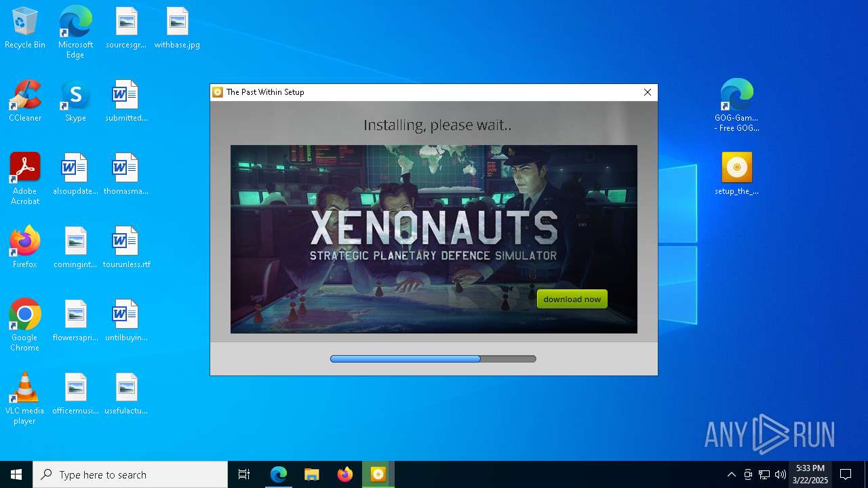Viewport: 868px width, 488px height.
Task: Open the network status tray icon
Action: click(x=764, y=474)
